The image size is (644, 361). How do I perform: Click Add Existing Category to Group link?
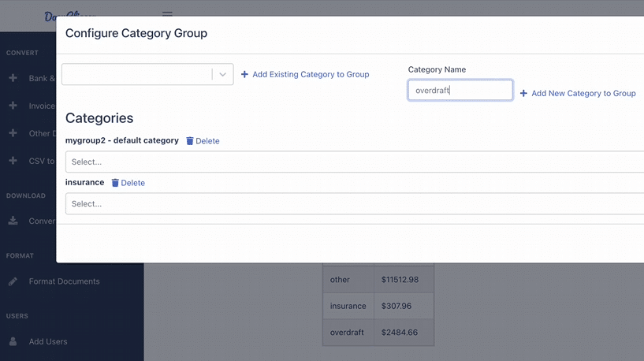tap(311, 75)
